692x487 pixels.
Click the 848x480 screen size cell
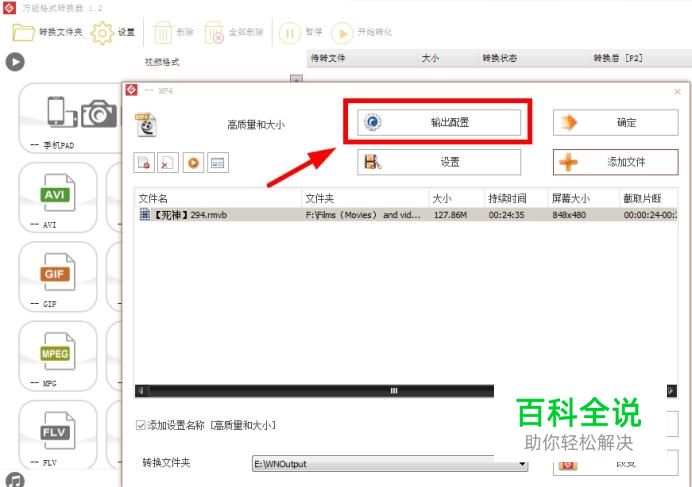coord(569,215)
